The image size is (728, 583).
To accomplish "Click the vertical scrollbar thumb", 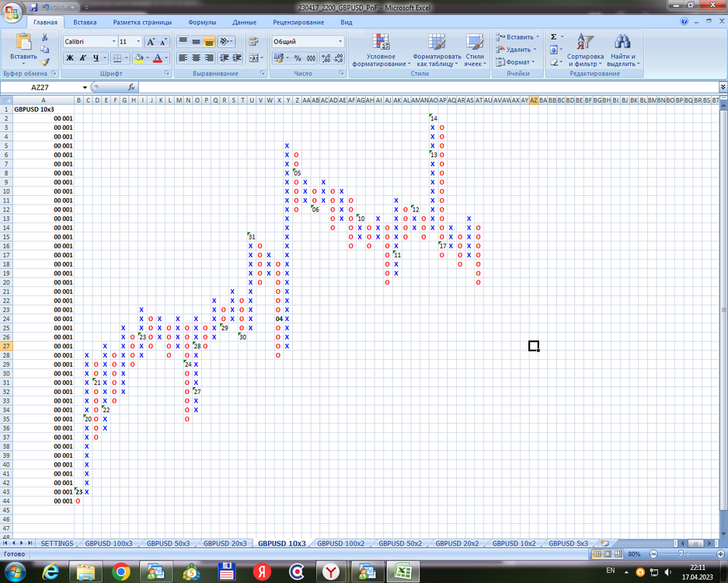I will [723, 310].
